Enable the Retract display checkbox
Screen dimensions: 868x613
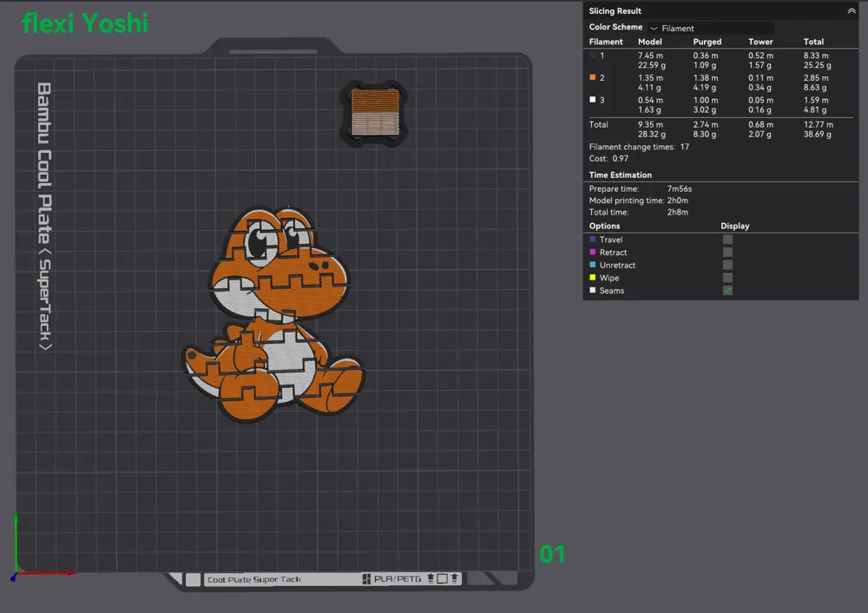point(727,252)
